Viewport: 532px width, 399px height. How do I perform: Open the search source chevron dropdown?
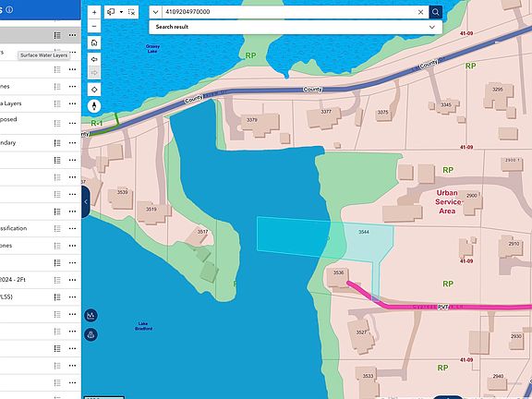coord(155,12)
